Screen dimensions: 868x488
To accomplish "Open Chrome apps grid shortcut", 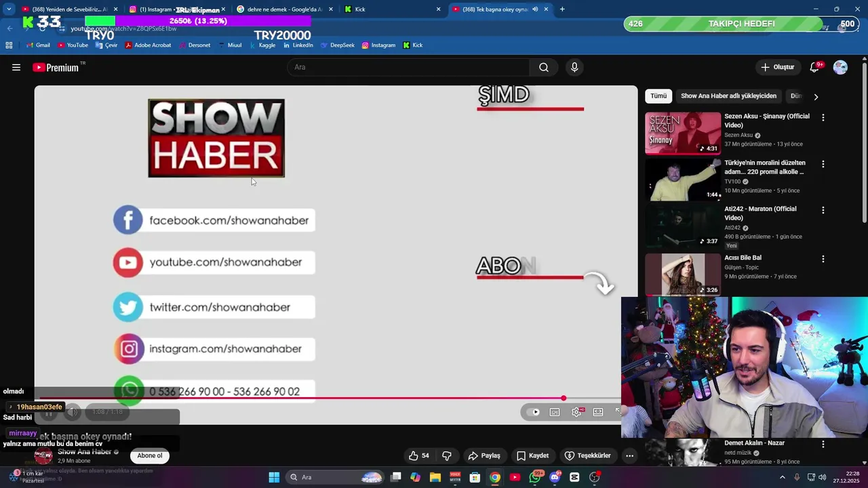I will tap(9, 45).
